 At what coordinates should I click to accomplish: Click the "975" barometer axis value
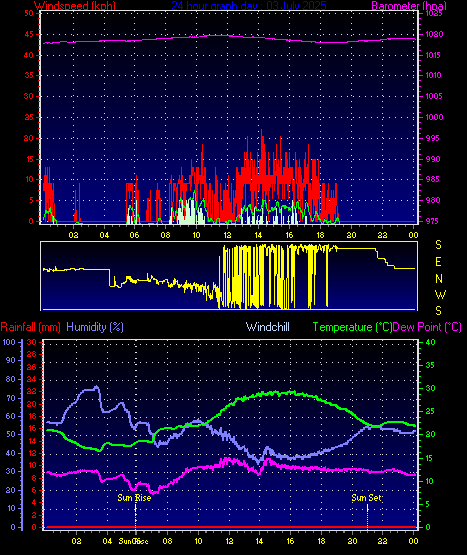pyautogui.click(x=433, y=221)
